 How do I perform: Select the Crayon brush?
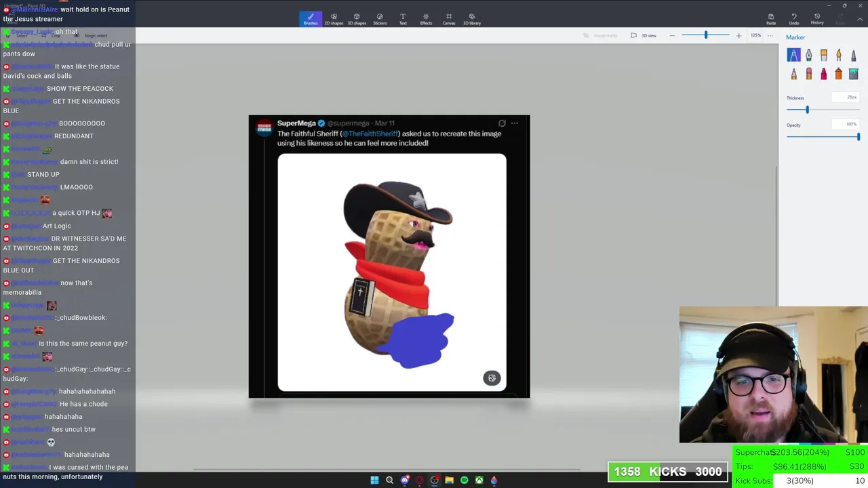[824, 74]
